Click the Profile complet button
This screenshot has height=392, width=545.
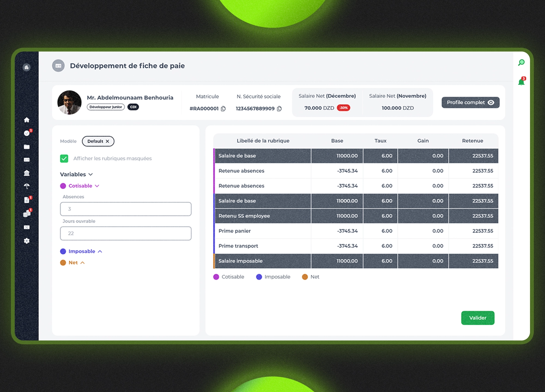[x=470, y=102]
